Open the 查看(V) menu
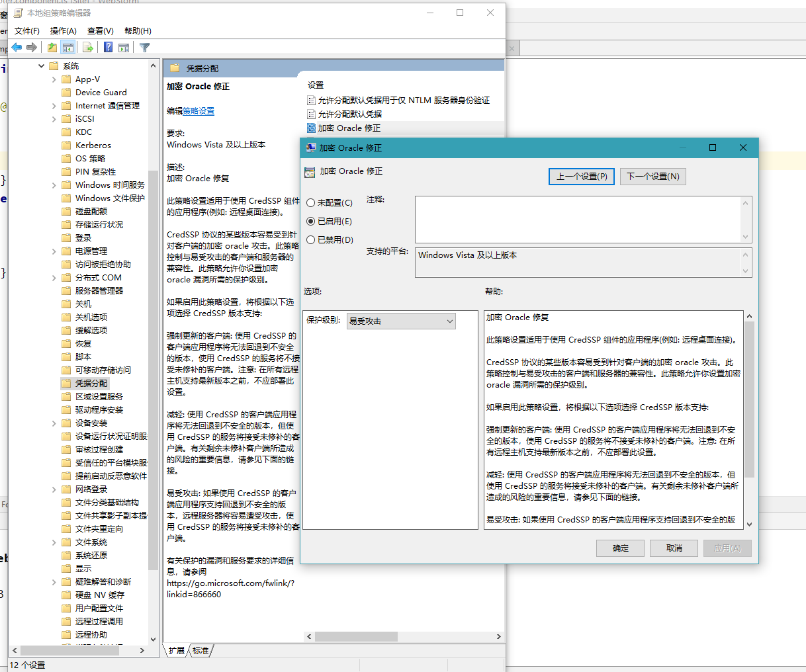Screen dimensions: 806x672 point(101,31)
